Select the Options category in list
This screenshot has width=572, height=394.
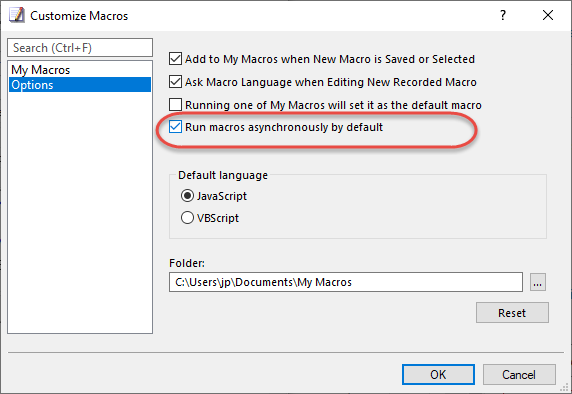tap(80, 85)
